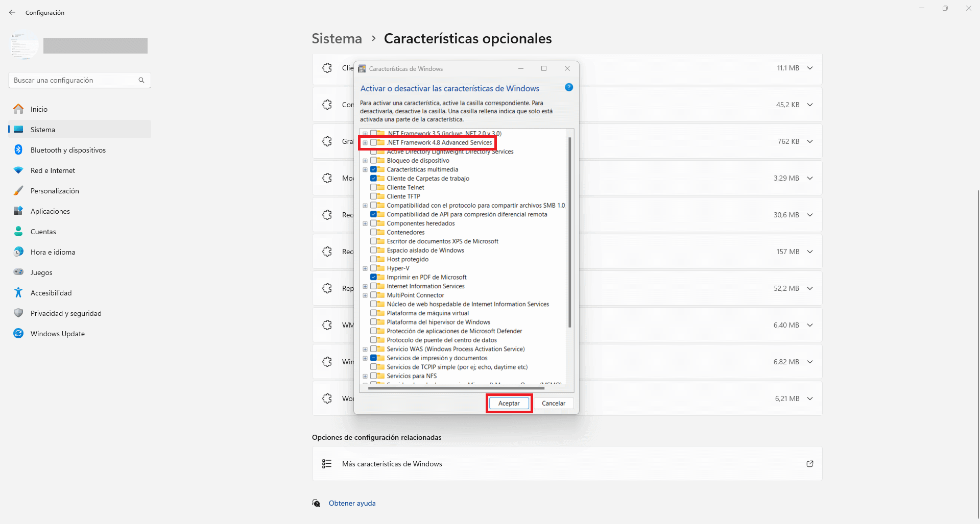Click feature icon beside 11,1 MB row
Image resolution: width=980 pixels, height=524 pixels.
[327, 68]
